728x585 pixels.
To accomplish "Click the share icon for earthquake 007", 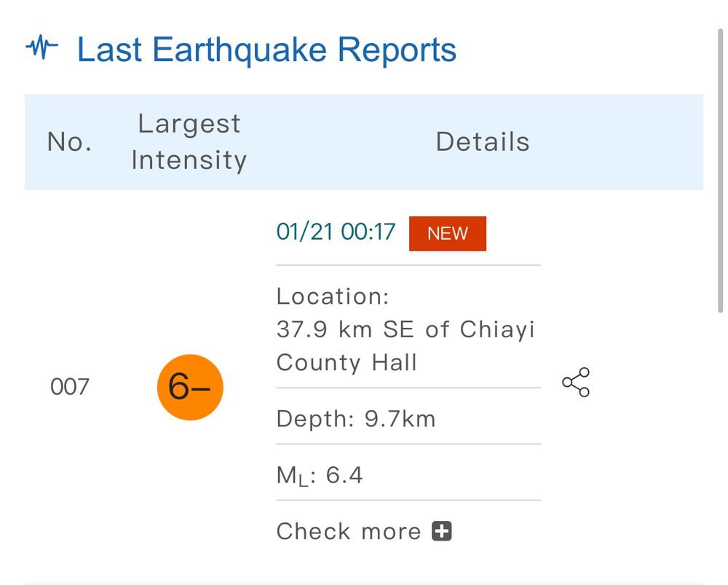I will [x=576, y=382].
